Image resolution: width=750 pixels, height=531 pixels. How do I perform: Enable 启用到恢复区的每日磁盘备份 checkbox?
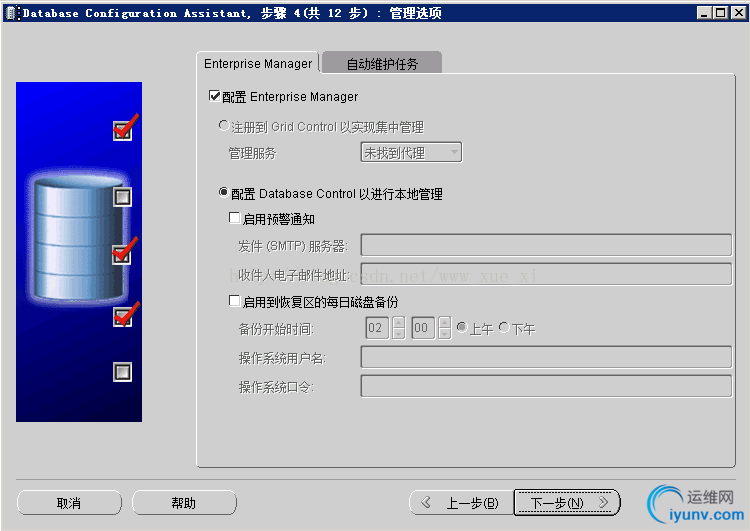pyautogui.click(x=234, y=301)
